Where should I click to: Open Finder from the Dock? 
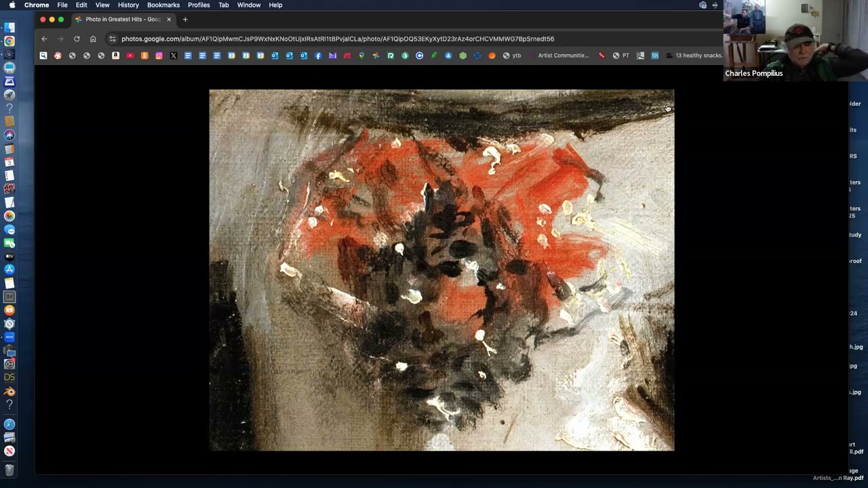(9, 27)
